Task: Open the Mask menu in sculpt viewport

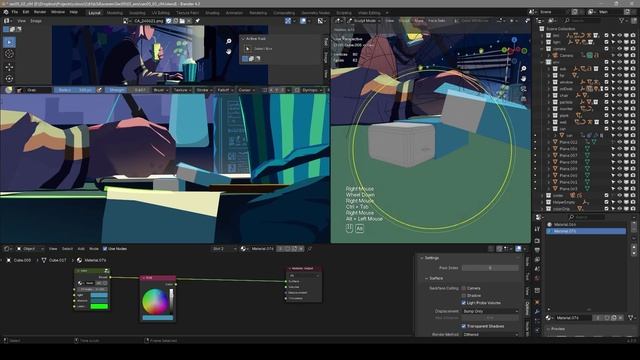Action: tap(419, 20)
